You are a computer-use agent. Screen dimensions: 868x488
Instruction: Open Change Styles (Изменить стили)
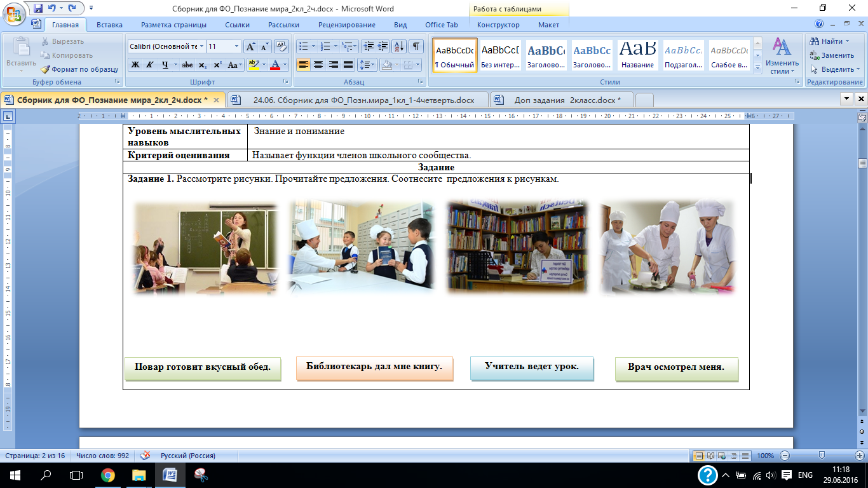[782, 55]
